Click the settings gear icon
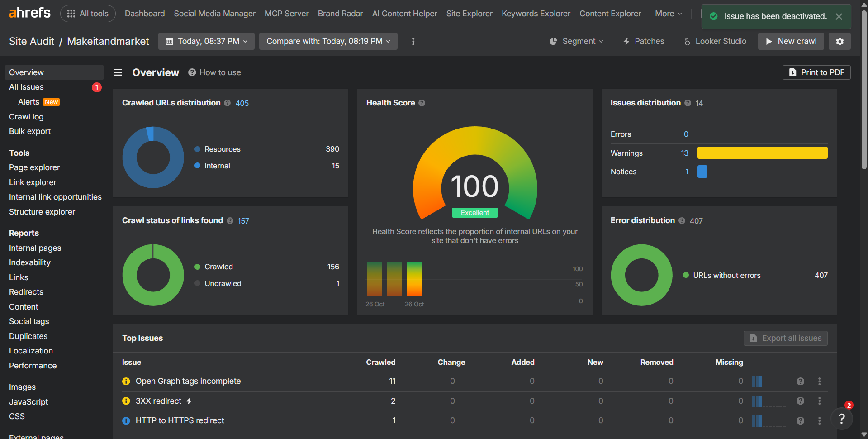The width and height of the screenshot is (868, 439). (840, 41)
